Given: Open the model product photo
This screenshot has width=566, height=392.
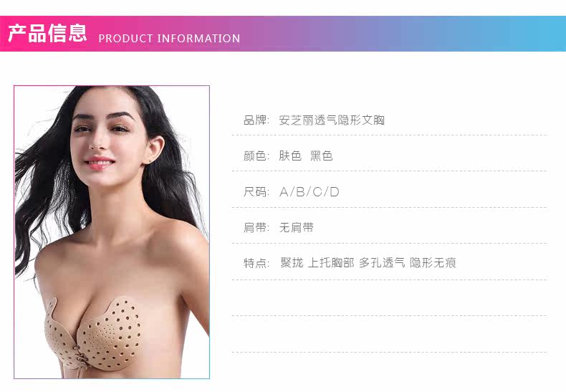Looking at the screenshot, I should tap(112, 232).
